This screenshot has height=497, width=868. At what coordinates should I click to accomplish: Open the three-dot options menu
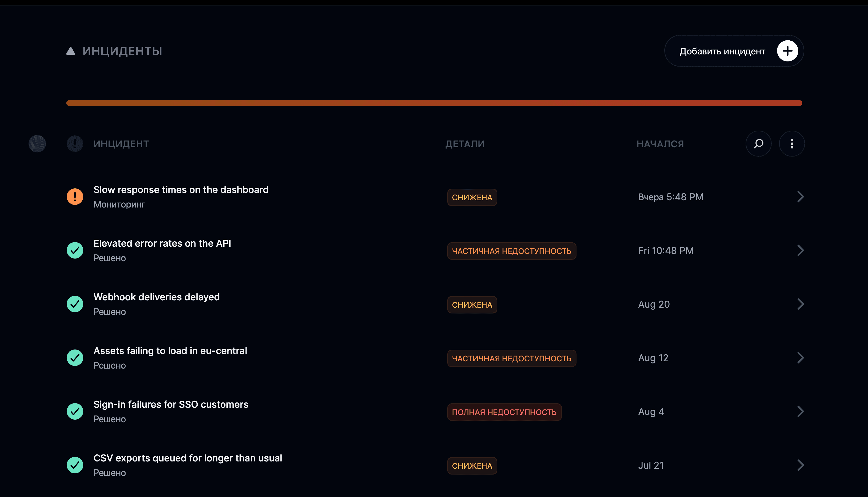[x=792, y=144]
